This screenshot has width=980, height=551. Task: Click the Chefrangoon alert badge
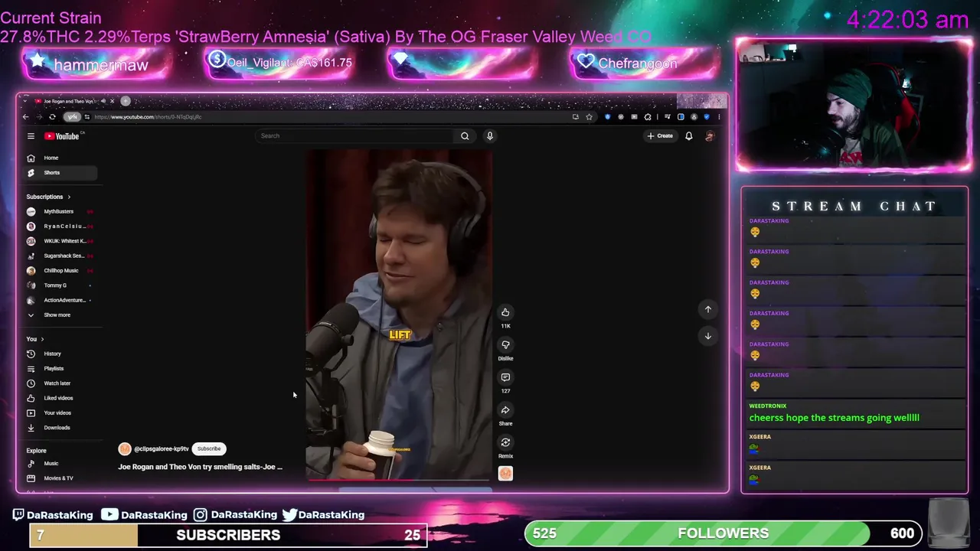tap(644, 64)
